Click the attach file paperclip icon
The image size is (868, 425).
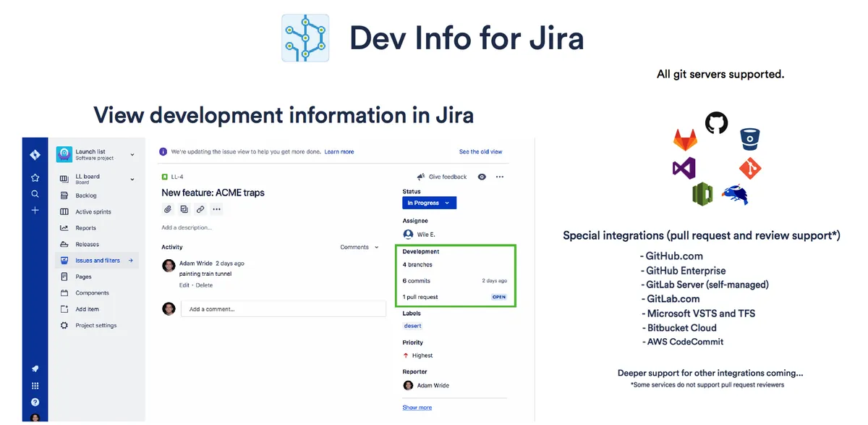(168, 209)
